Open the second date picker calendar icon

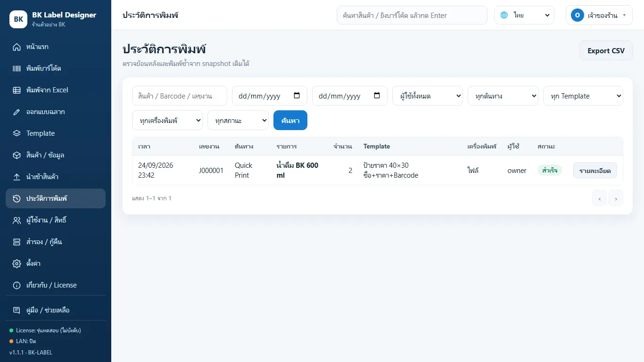(x=377, y=95)
